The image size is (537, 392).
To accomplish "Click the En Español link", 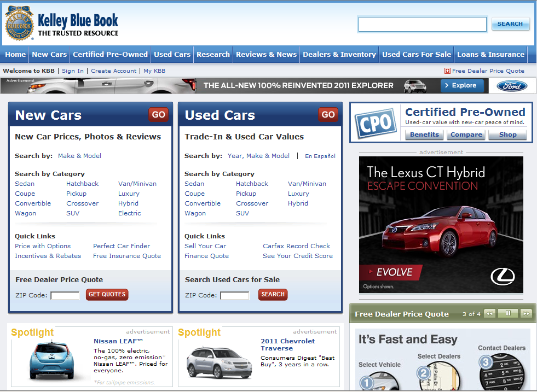I will [320, 156].
